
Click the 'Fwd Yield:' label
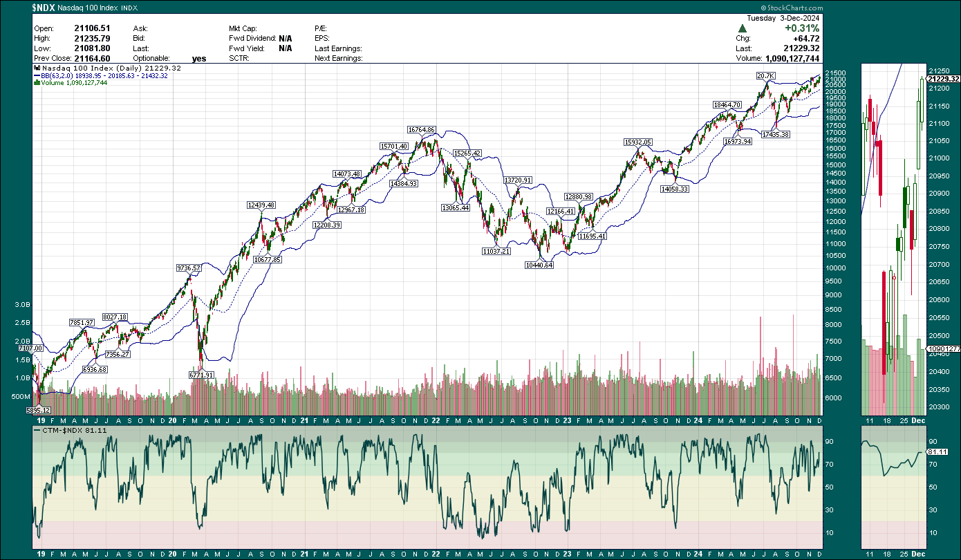pyautogui.click(x=246, y=48)
